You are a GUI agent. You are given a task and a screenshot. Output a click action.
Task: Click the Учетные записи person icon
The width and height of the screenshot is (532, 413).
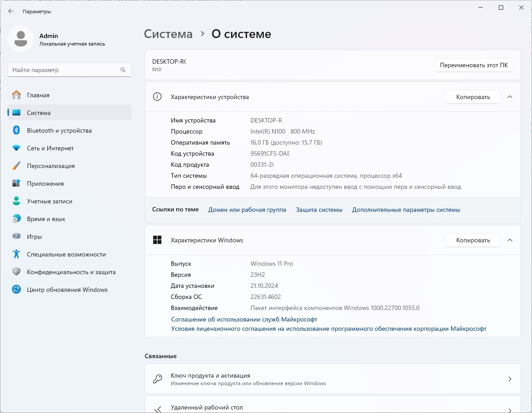pyautogui.click(x=16, y=201)
